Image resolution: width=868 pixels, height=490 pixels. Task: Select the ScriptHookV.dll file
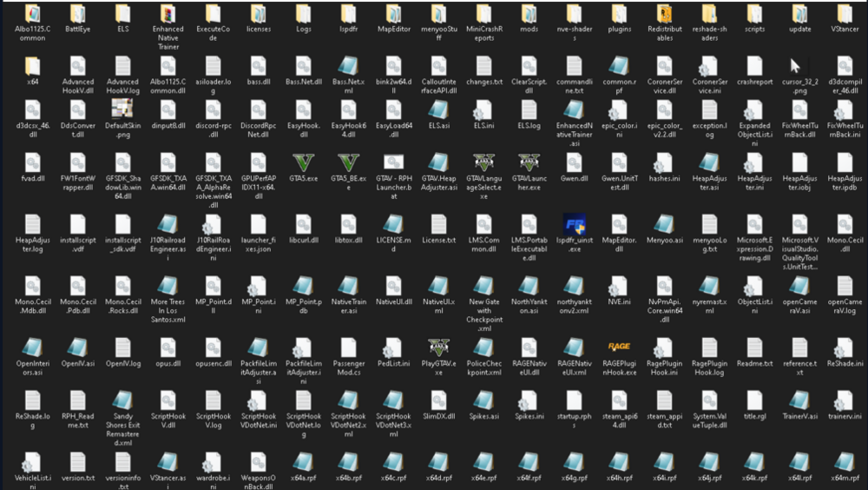click(168, 401)
